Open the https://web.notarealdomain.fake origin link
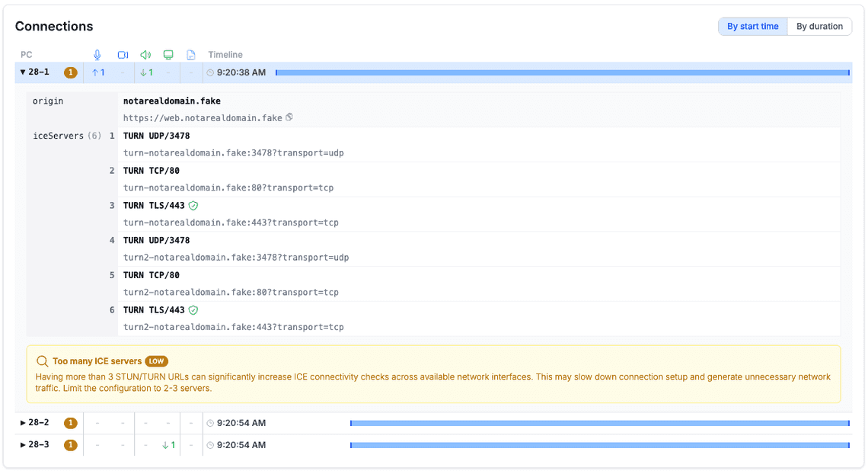 203,118
